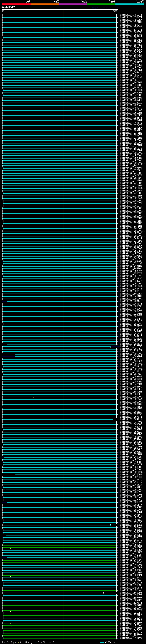Image resolution: width=146 pixels, height=644 pixels.
Task: Select the UniRef100_C1FE55 row label
Action: coord(131,347)
